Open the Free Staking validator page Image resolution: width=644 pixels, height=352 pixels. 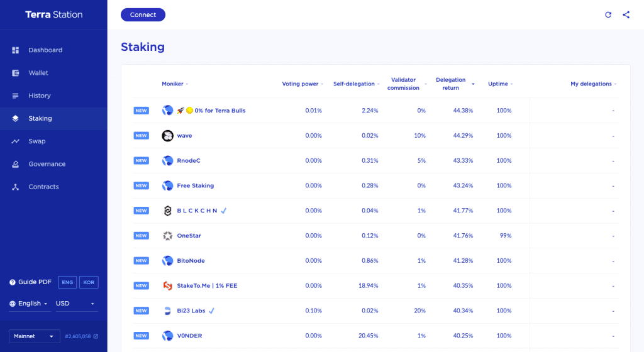pos(196,185)
